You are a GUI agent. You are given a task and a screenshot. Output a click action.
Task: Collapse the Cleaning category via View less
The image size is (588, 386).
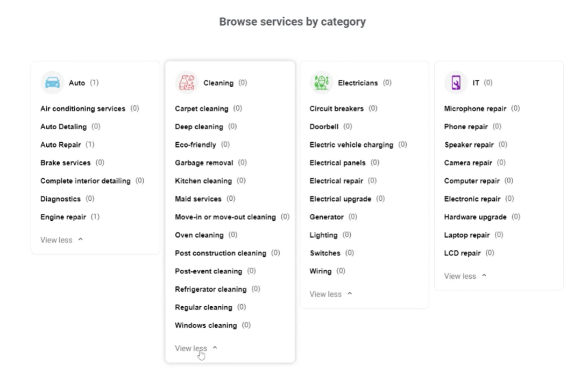191,348
